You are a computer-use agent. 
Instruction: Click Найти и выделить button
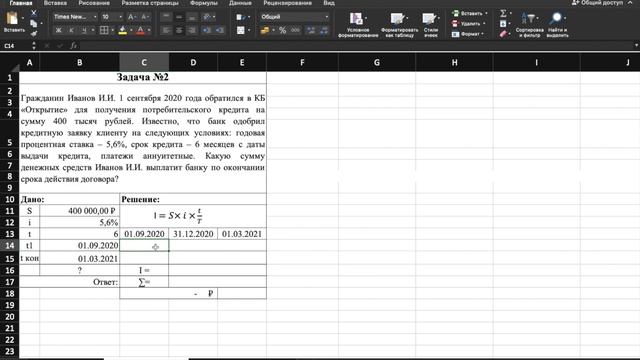pos(557,24)
